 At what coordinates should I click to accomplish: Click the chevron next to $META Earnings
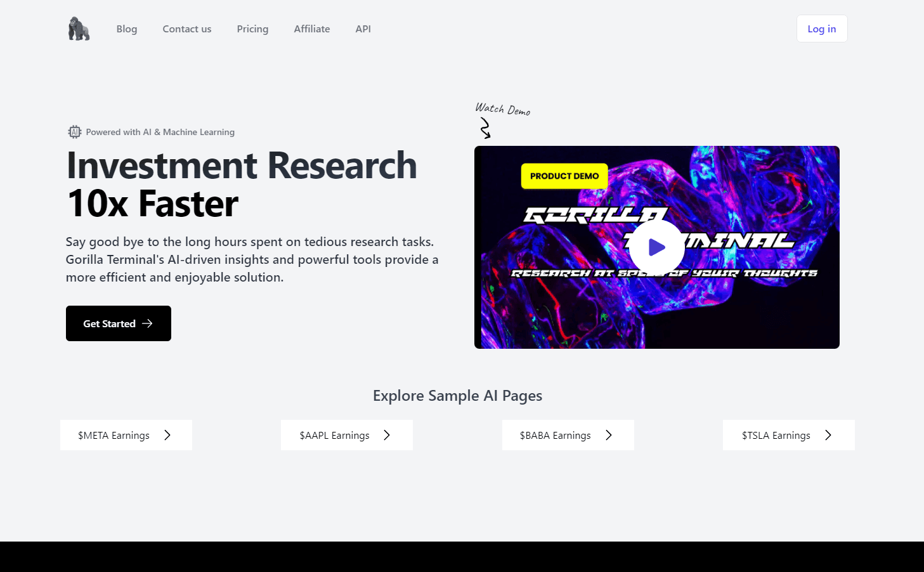[167, 435]
